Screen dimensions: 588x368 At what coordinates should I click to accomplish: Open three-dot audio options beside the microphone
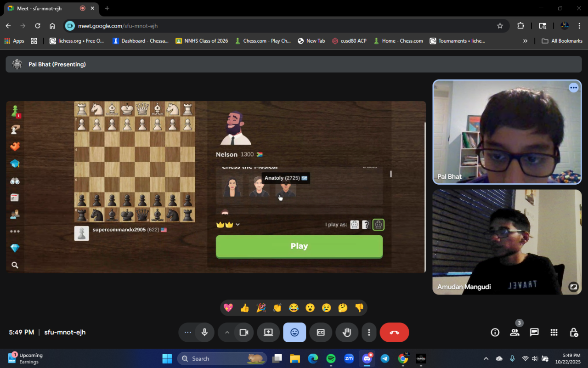[x=187, y=332]
